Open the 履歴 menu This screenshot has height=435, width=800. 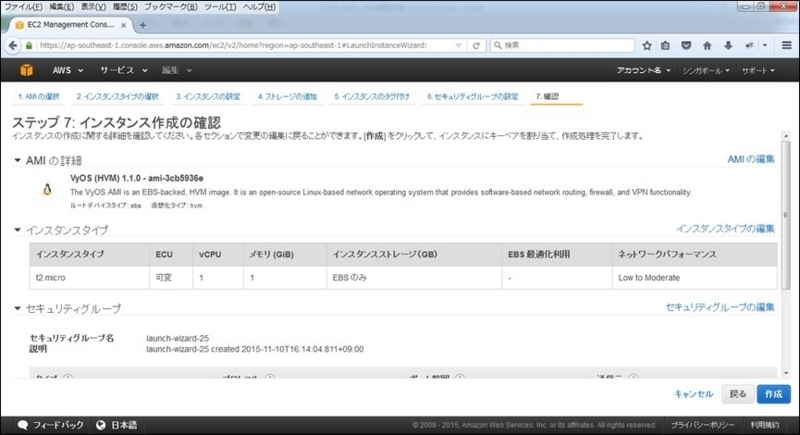(125, 7)
